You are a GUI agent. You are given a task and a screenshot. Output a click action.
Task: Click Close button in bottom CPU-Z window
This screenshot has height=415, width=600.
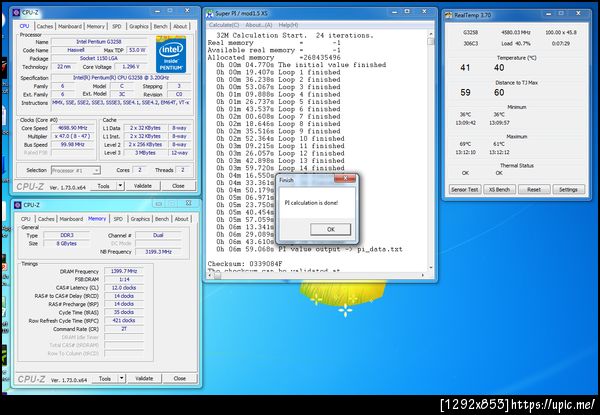(179, 379)
